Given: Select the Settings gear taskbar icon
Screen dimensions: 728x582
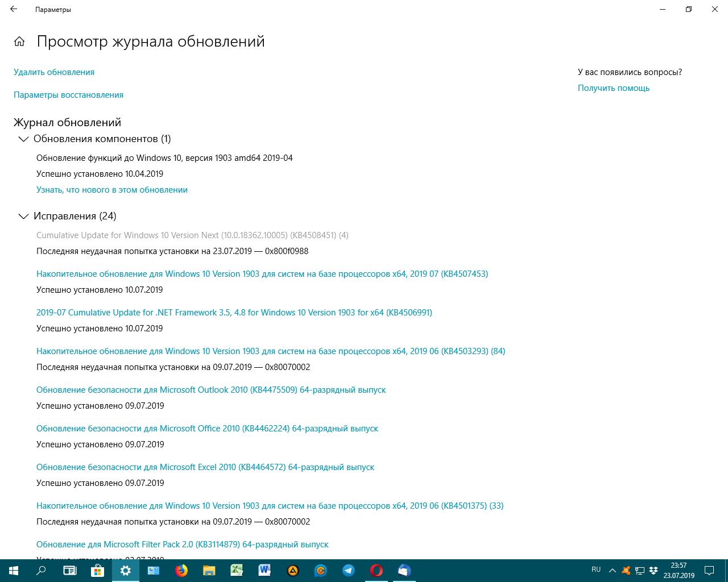Looking at the screenshot, I should tap(126, 571).
